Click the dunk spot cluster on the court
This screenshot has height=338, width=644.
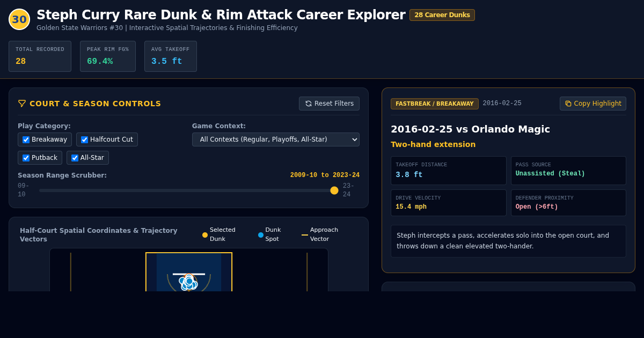click(188, 282)
